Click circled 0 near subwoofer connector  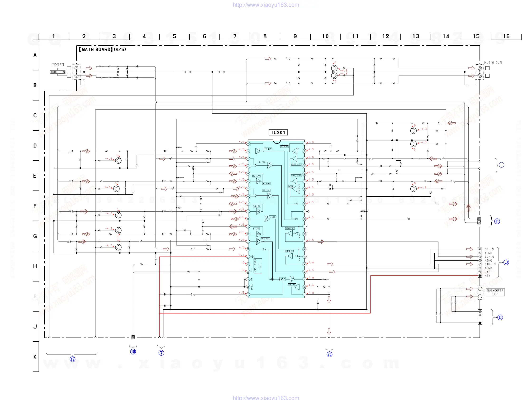(500, 317)
